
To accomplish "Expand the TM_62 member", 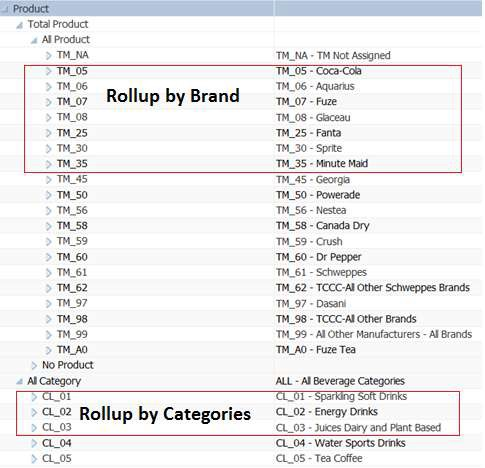I will click(x=49, y=288).
